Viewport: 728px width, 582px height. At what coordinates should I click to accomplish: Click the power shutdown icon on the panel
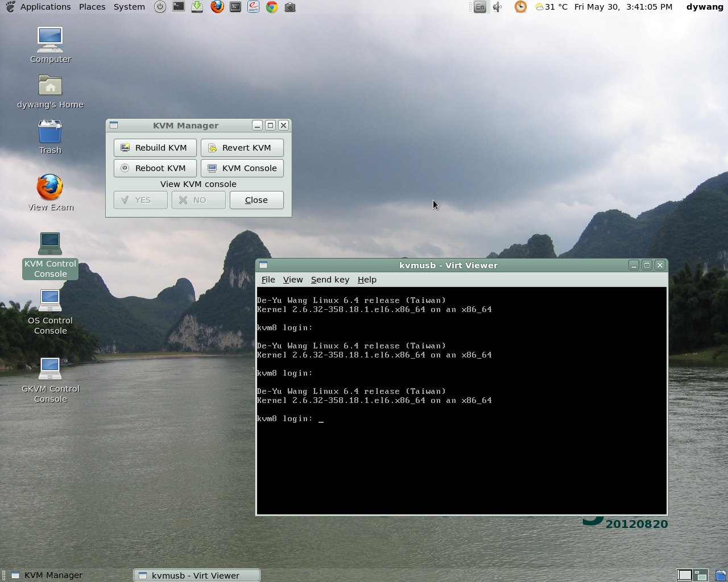159,7
